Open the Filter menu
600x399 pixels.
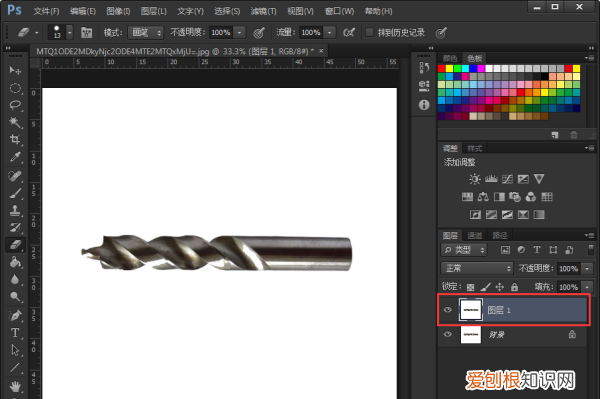(x=263, y=11)
